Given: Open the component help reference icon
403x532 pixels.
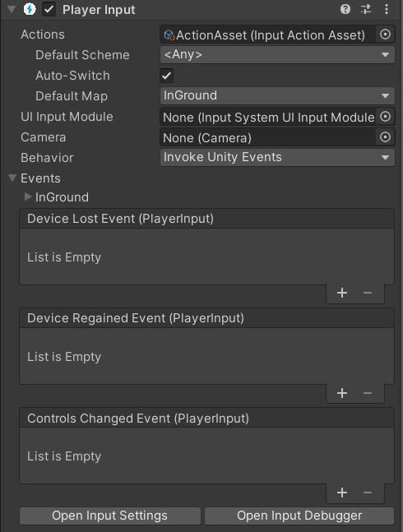Looking at the screenshot, I should pos(345,9).
